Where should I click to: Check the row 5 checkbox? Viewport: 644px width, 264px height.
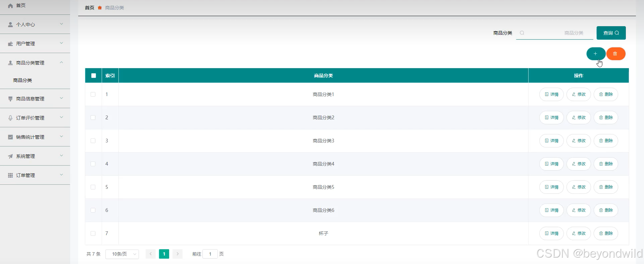(93, 187)
